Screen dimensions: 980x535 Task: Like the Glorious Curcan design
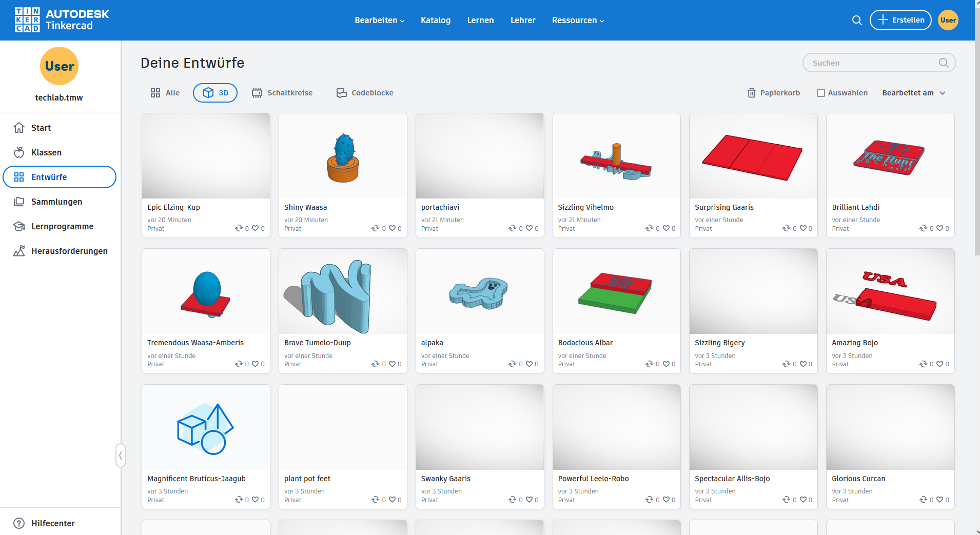tap(940, 500)
